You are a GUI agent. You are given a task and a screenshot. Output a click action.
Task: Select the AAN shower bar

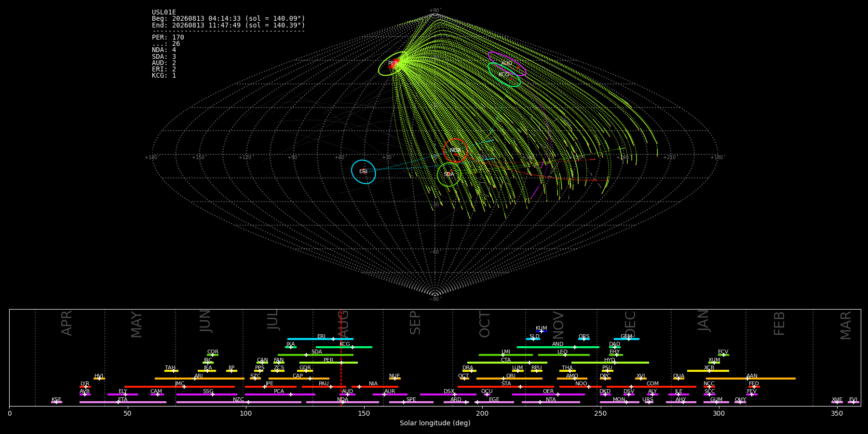point(750,379)
